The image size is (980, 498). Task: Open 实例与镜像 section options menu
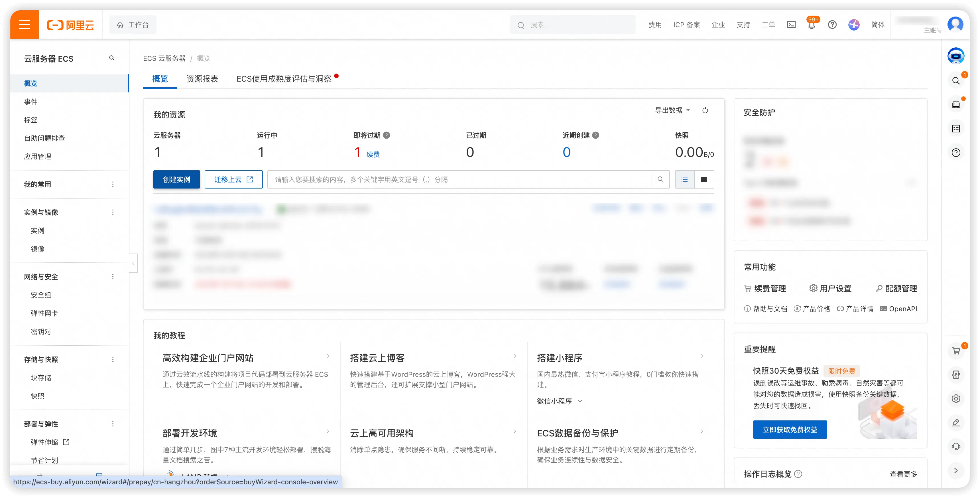[x=113, y=212]
